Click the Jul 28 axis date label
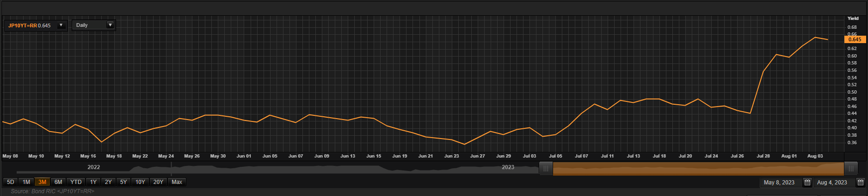Screen dimensions: 868x196 point(763,156)
